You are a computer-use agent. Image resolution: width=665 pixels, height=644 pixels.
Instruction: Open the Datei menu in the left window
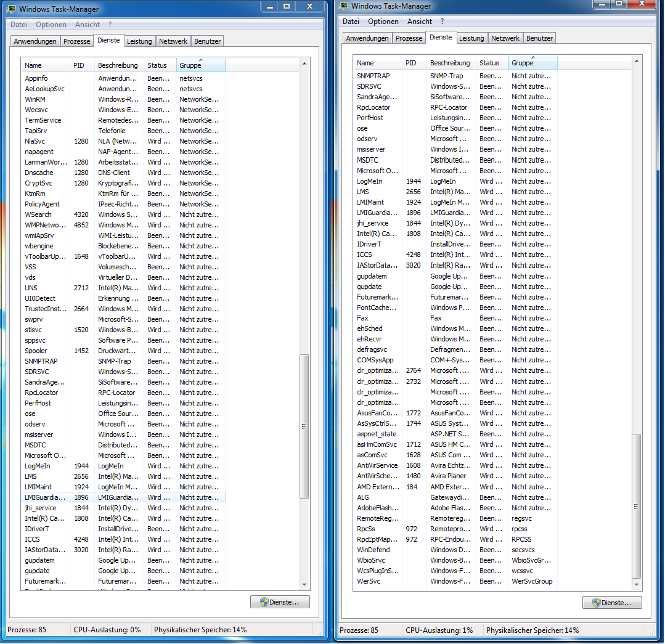click(x=18, y=25)
